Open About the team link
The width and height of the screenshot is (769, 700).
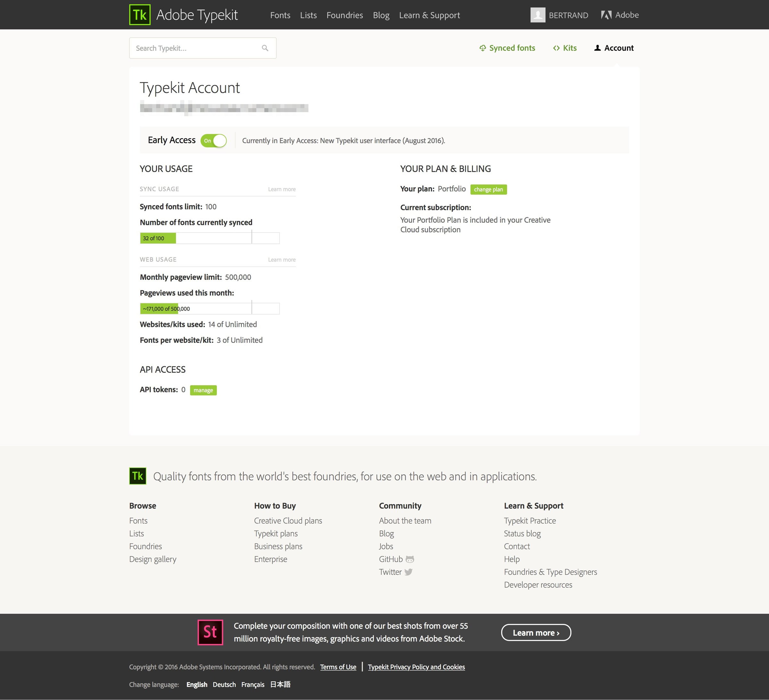pos(405,521)
